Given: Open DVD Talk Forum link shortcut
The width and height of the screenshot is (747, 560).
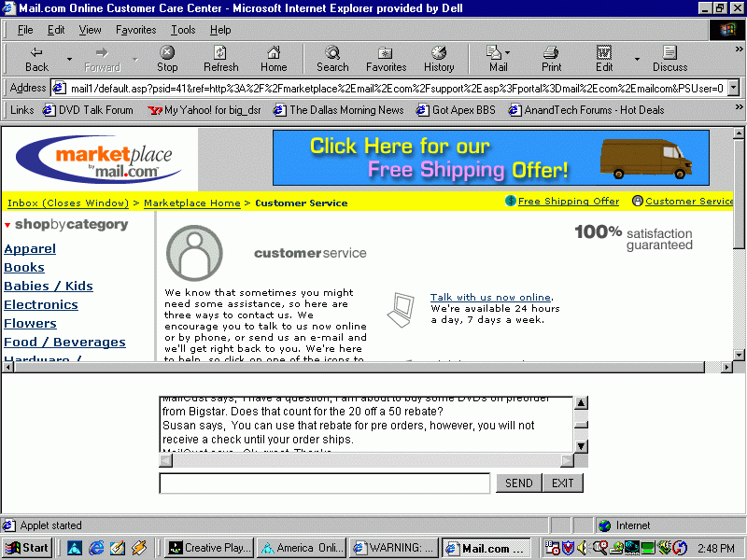Looking at the screenshot, I should 88,110.
